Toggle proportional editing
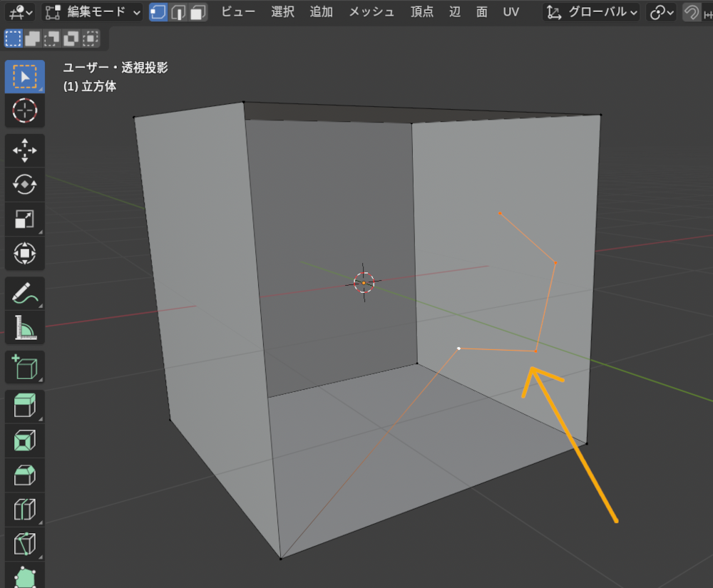713x588 pixels. click(692, 12)
